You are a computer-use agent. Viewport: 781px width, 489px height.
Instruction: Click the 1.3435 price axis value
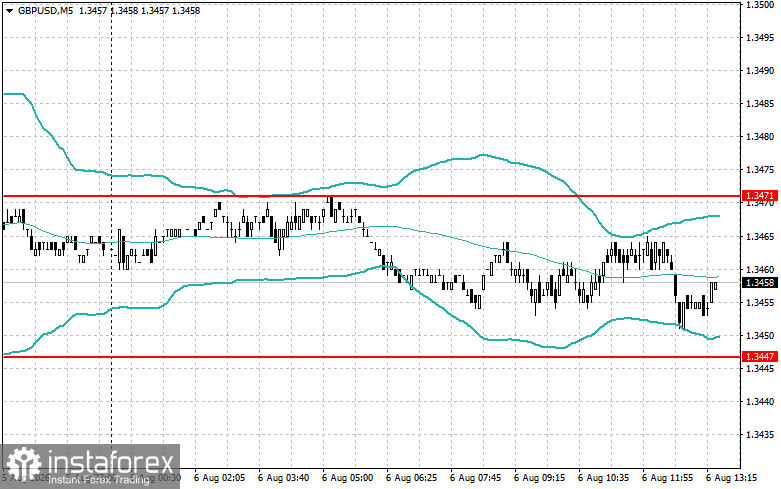click(x=760, y=435)
